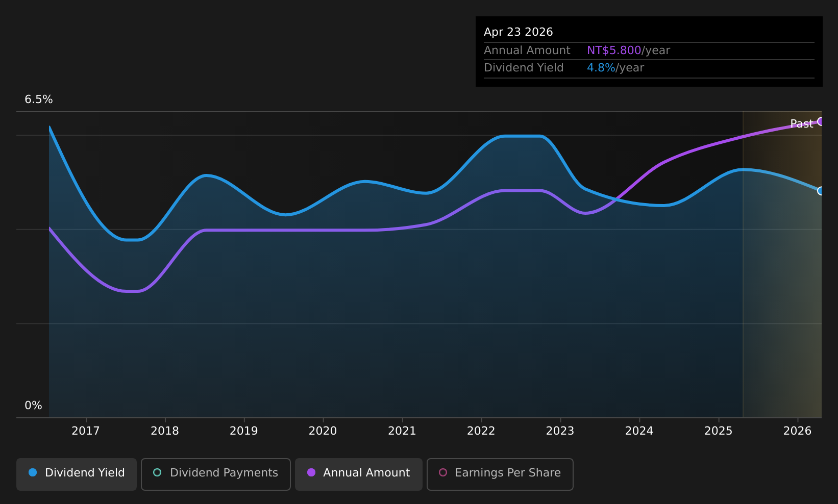
Task: Click the 0% y-axis label
Action: coord(34,406)
